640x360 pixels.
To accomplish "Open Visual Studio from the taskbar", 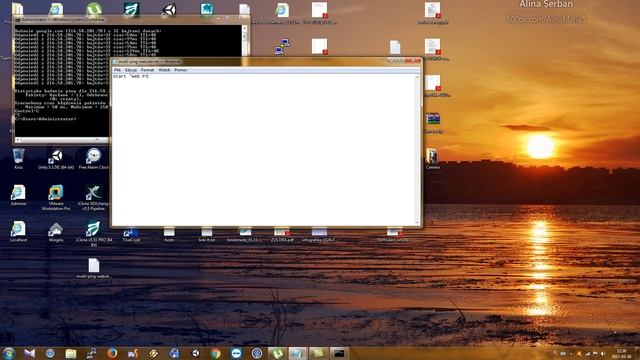I will (x=29, y=353).
